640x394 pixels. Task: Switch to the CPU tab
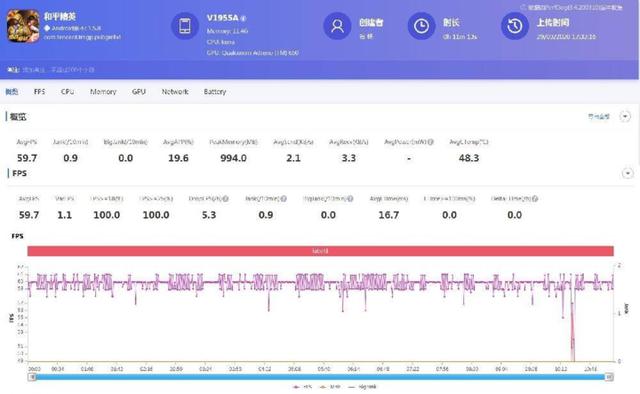pyautogui.click(x=67, y=91)
